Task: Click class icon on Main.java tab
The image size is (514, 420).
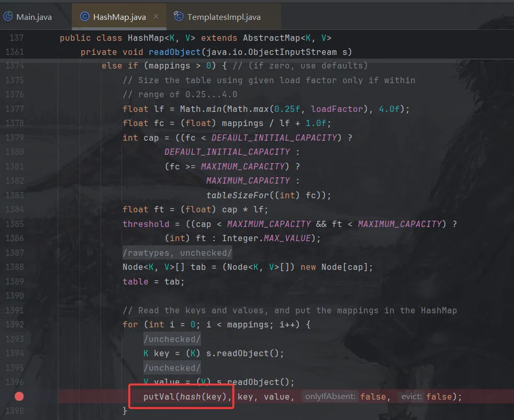Action: pos(8,16)
